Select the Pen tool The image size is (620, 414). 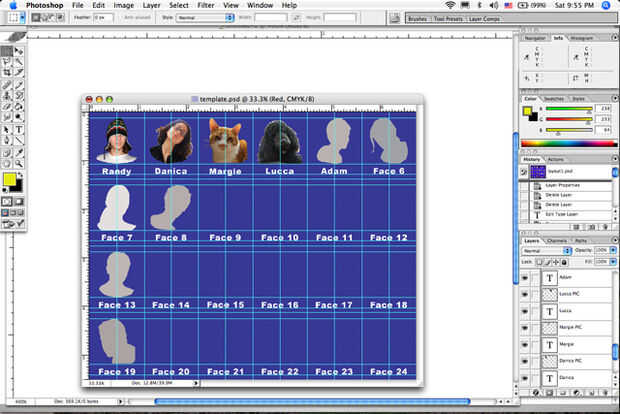click(x=7, y=140)
